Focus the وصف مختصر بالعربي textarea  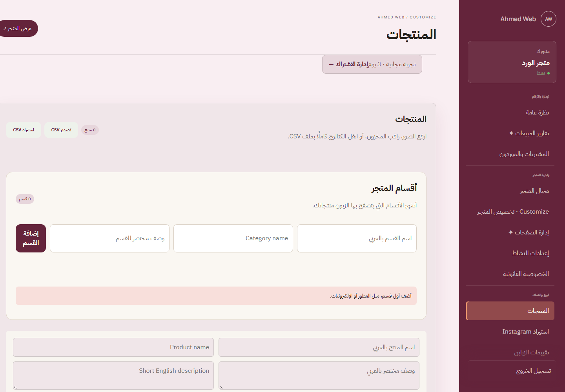pos(319,376)
